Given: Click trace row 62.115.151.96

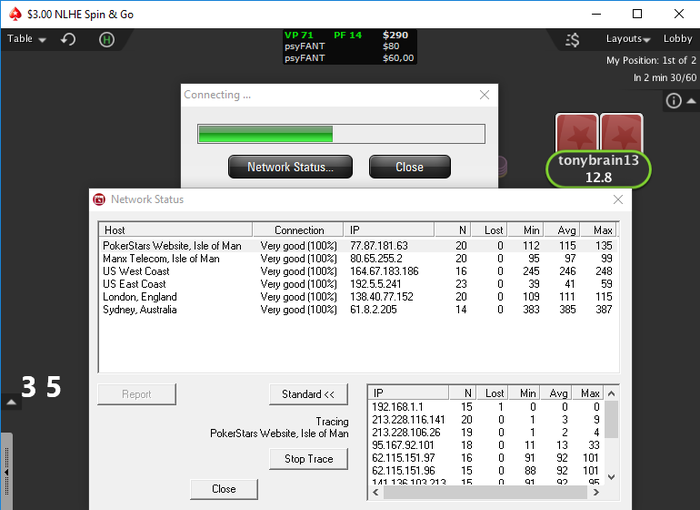Looking at the screenshot, I should [486, 471].
